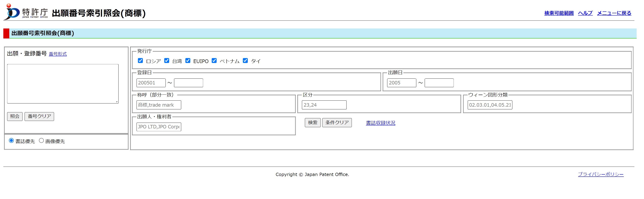Click the 登録日 end date field
The image size is (644, 199).
[188, 83]
